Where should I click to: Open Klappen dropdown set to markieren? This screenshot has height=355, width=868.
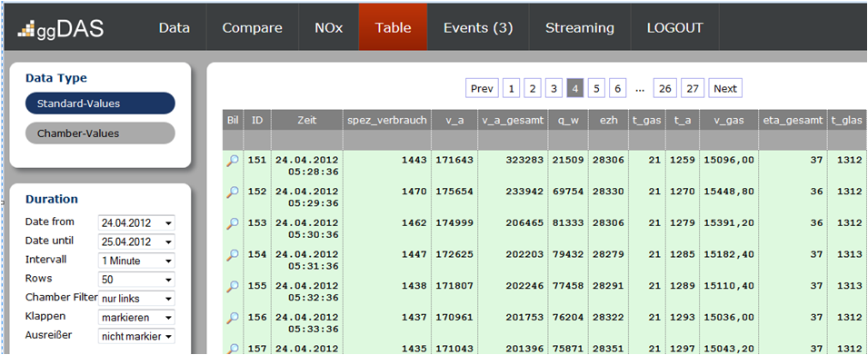coord(136,318)
